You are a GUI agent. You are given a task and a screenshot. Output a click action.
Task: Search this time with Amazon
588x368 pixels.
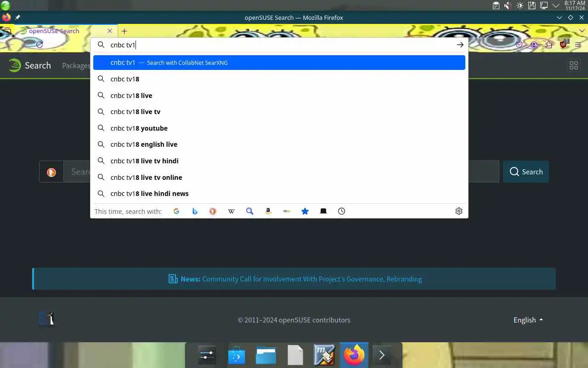268,211
